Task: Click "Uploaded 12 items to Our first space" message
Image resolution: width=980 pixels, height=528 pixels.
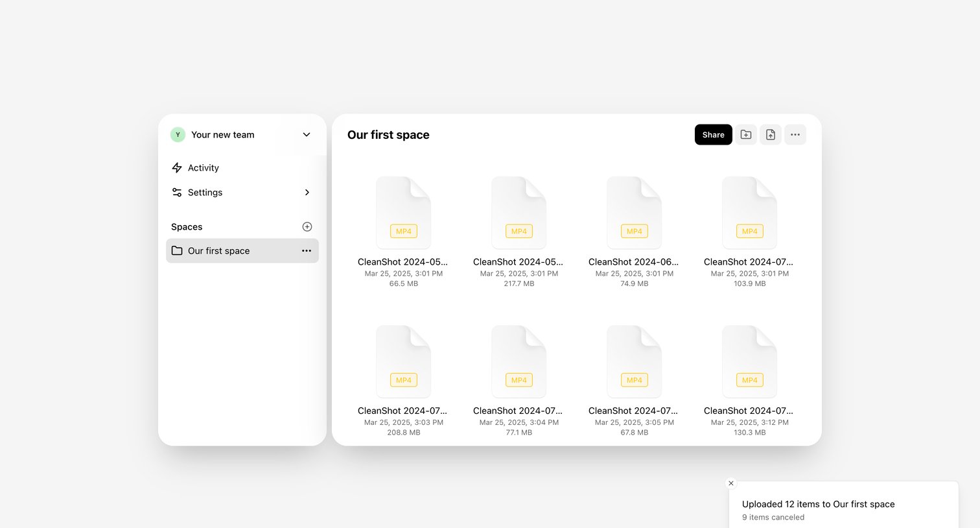Action: (x=819, y=505)
